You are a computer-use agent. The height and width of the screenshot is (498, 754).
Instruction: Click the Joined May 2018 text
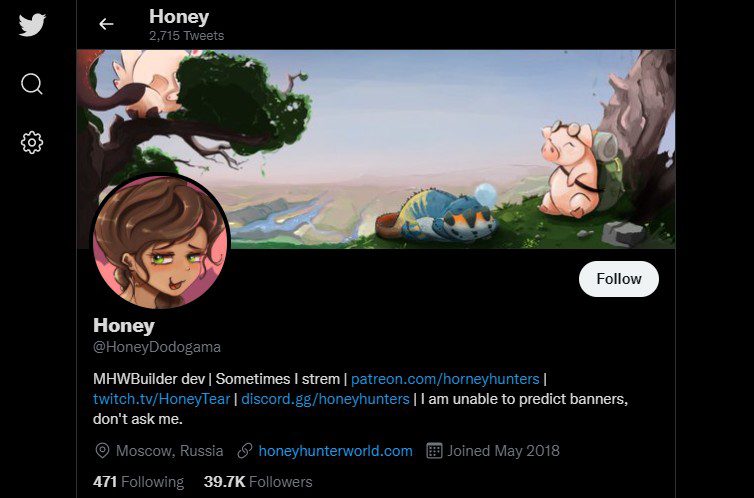[x=503, y=451]
